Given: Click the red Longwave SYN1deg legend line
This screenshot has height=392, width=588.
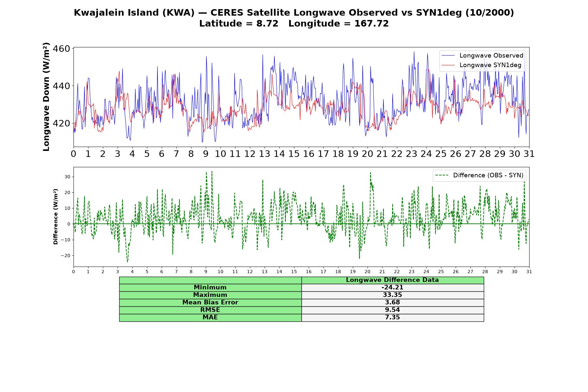Looking at the screenshot, I should click(448, 65).
